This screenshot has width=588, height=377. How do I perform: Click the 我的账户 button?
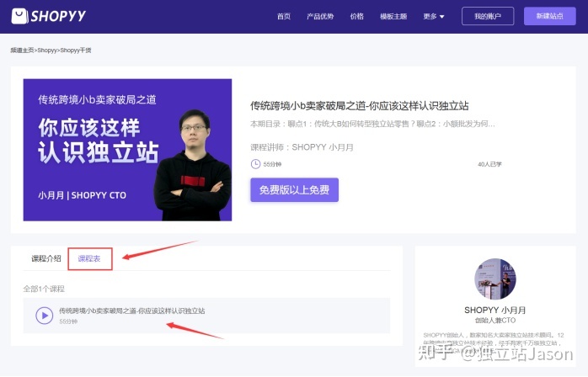pyautogui.click(x=488, y=16)
